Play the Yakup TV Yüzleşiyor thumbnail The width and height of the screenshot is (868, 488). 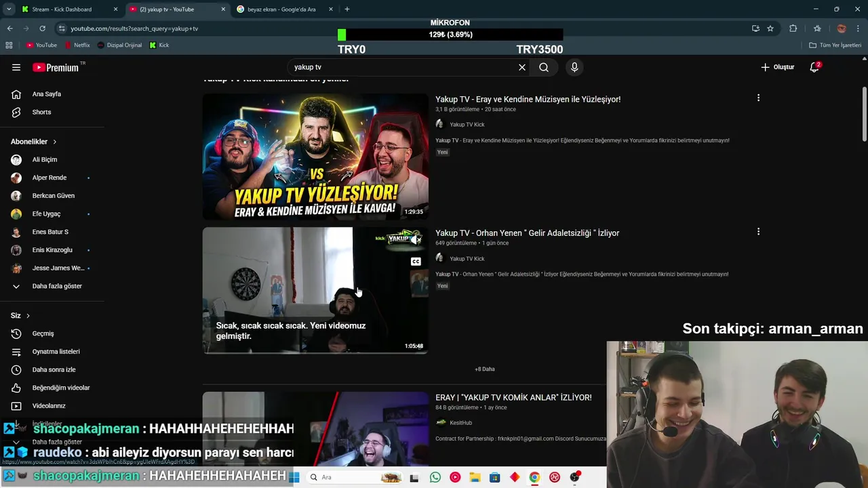tap(315, 157)
